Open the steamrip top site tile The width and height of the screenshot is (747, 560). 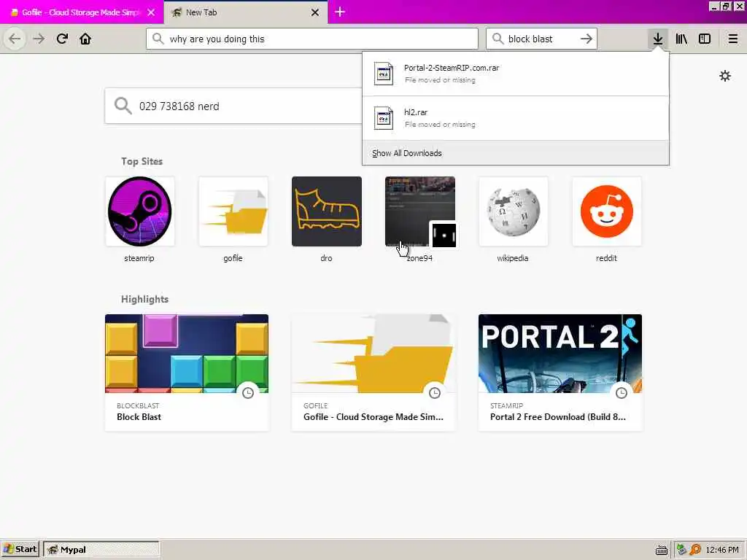tap(139, 211)
